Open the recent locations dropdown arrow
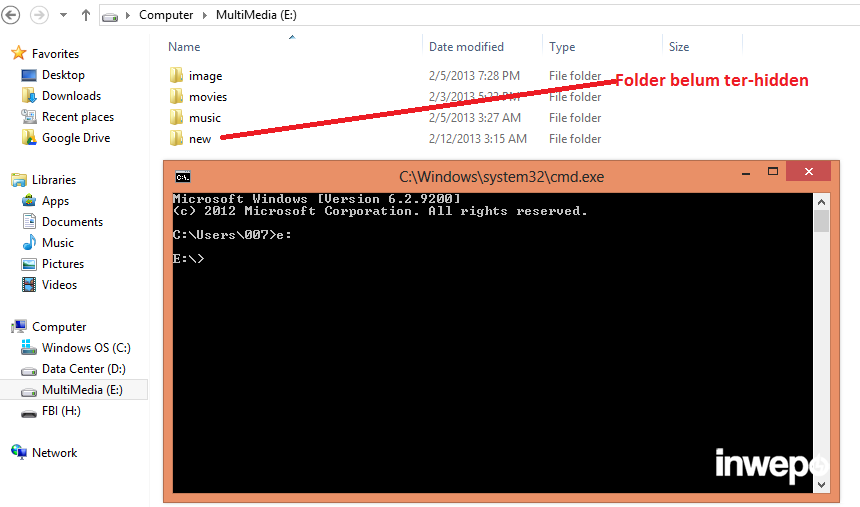Image resolution: width=860 pixels, height=507 pixels. click(x=64, y=15)
